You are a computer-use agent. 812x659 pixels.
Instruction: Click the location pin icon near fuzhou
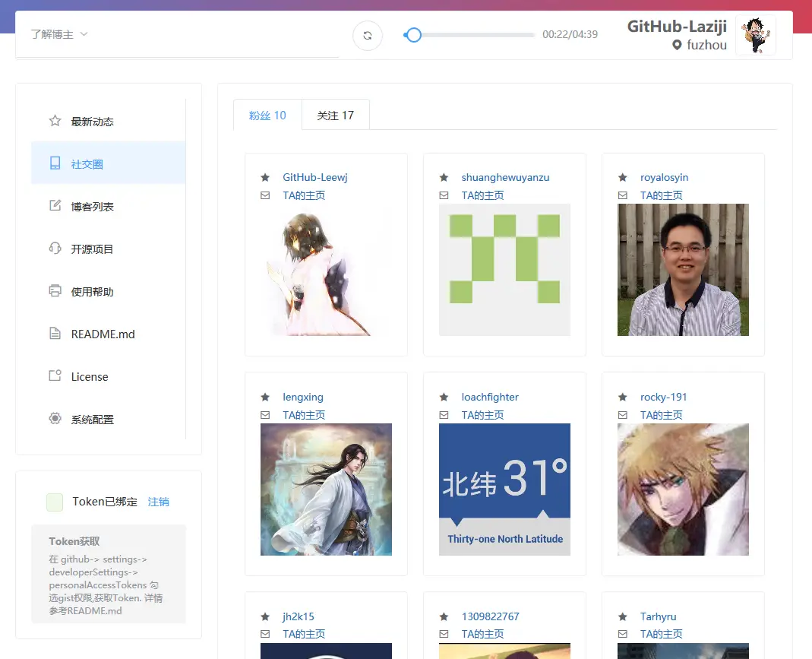677,45
